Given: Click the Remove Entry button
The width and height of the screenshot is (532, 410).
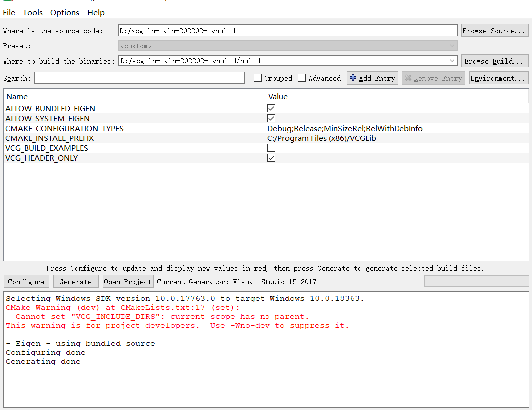Looking at the screenshot, I should point(433,78).
